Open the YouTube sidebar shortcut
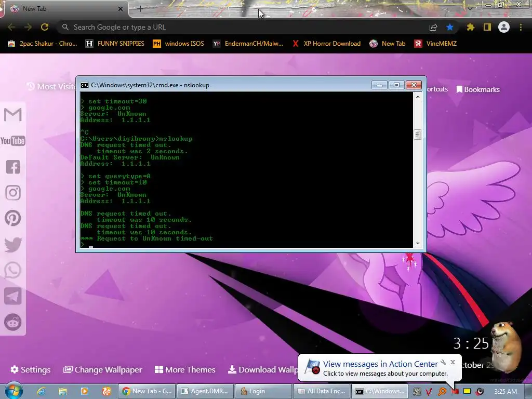532x399 pixels. tap(13, 141)
